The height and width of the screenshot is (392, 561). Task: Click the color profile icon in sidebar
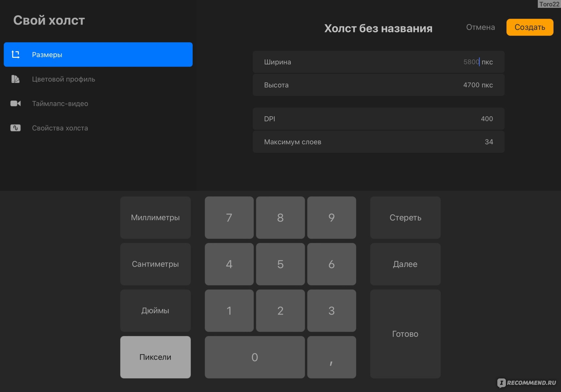pos(15,79)
